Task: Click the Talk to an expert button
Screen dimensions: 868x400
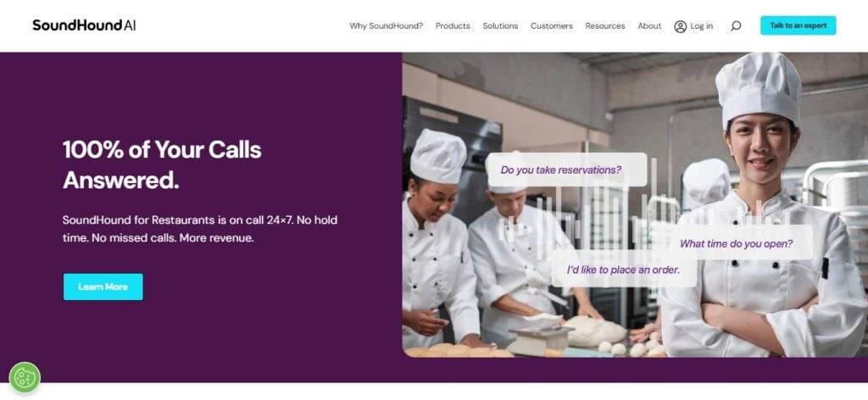Action: tap(798, 25)
